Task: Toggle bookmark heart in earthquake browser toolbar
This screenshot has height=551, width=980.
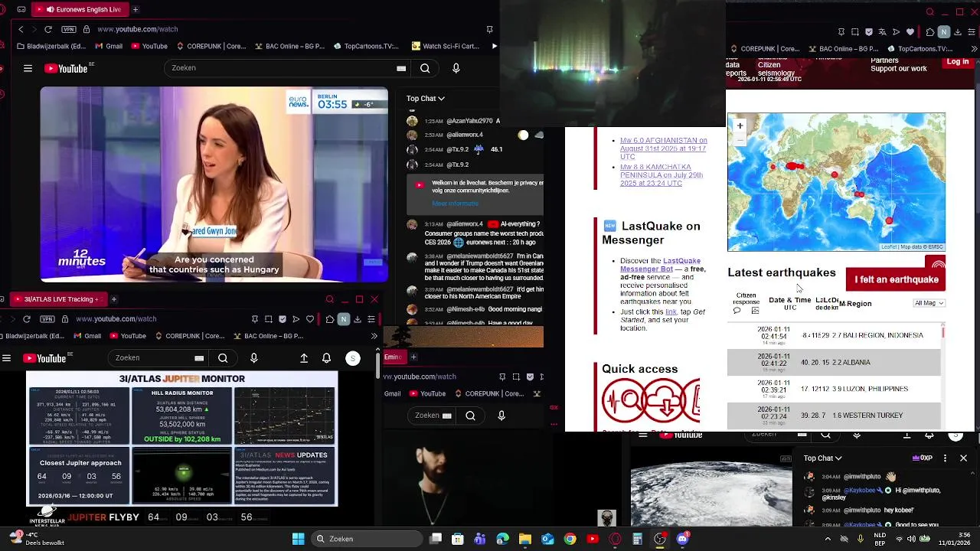Action: click(910, 32)
